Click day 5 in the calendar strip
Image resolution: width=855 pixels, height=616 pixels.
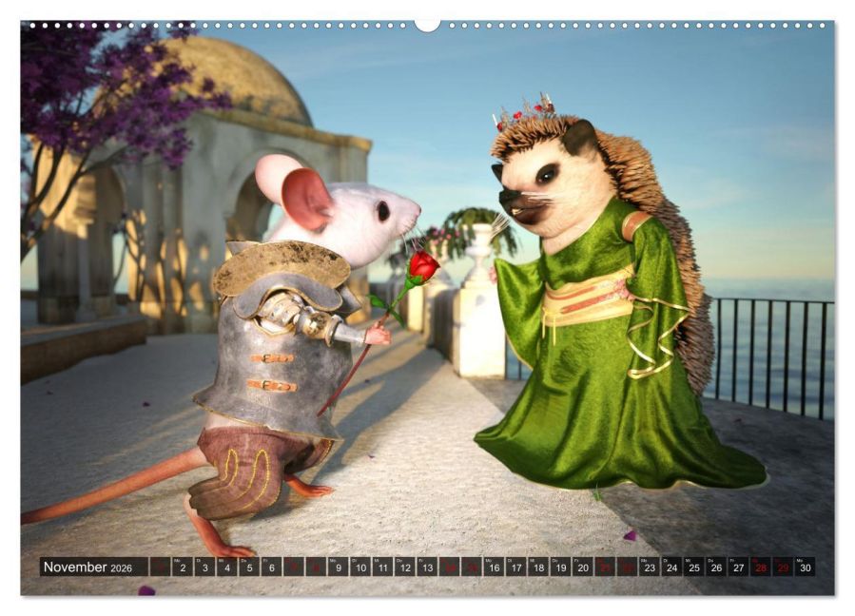[x=248, y=568]
